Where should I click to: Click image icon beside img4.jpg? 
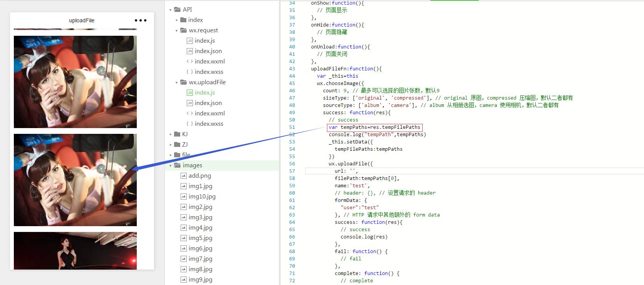pos(184,227)
